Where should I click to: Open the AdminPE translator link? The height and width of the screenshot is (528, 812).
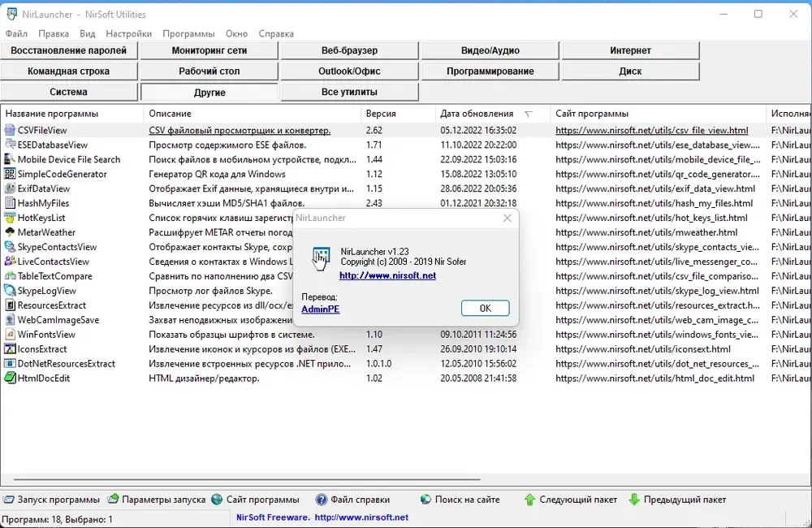[320, 309]
